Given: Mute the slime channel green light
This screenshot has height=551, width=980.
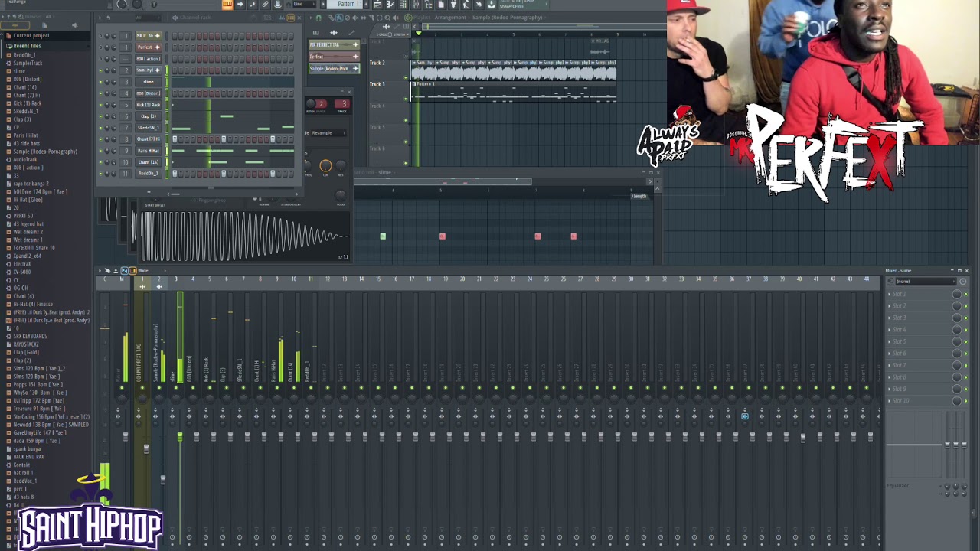Looking at the screenshot, I should 100,82.
